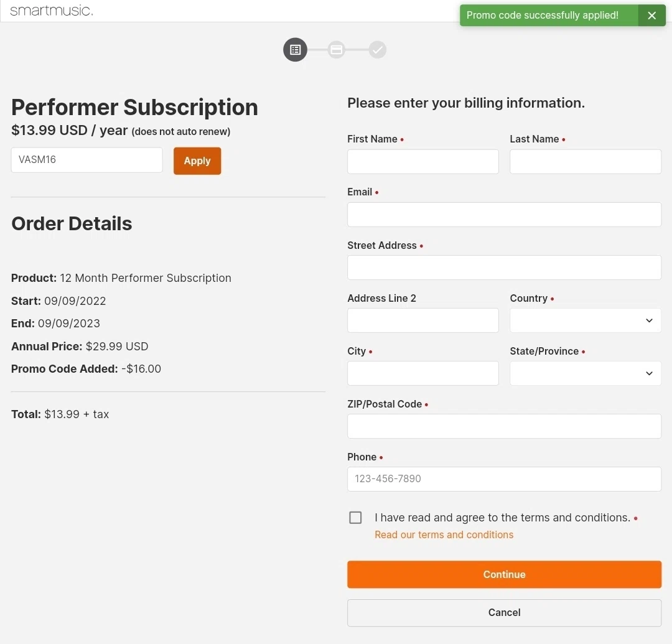672x644 pixels.
Task: Click the Total: $13.99 + tax text
Action: [60, 414]
